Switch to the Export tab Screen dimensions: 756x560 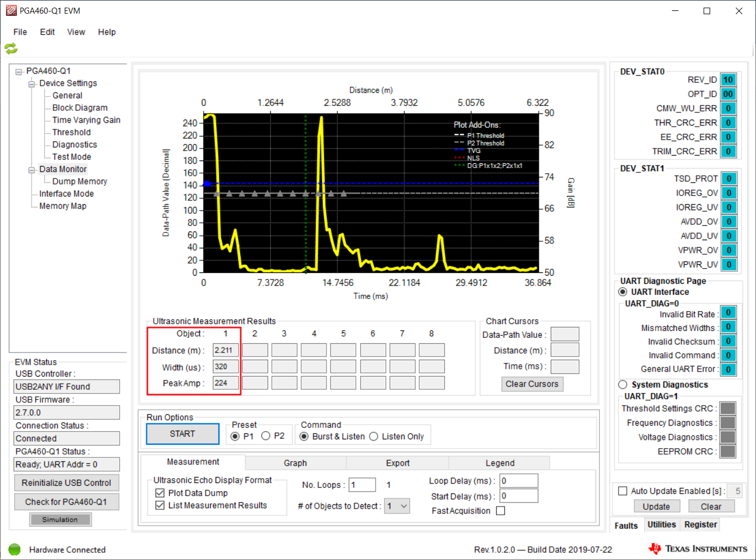tap(397, 462)
